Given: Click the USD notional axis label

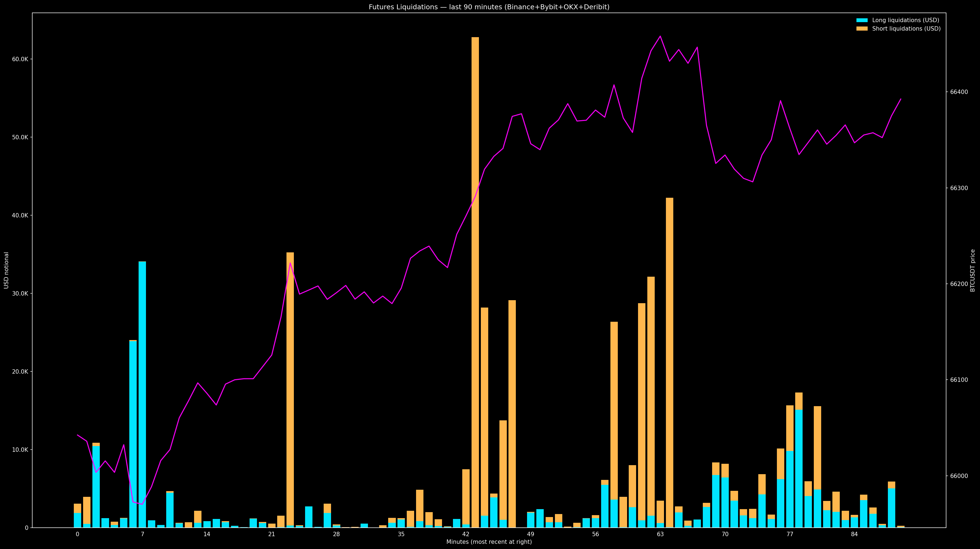Looking at the screenshot, I should coord(7,270).
